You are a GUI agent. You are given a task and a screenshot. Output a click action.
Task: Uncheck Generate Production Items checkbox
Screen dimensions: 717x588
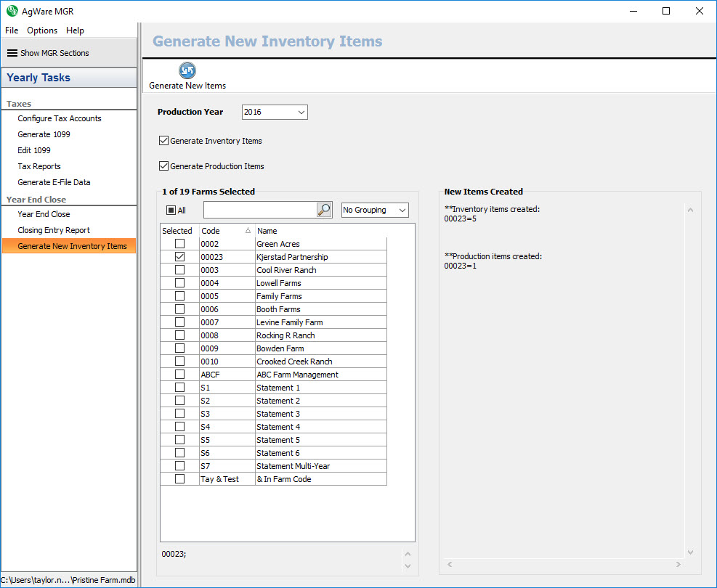[x=163, y=166]
